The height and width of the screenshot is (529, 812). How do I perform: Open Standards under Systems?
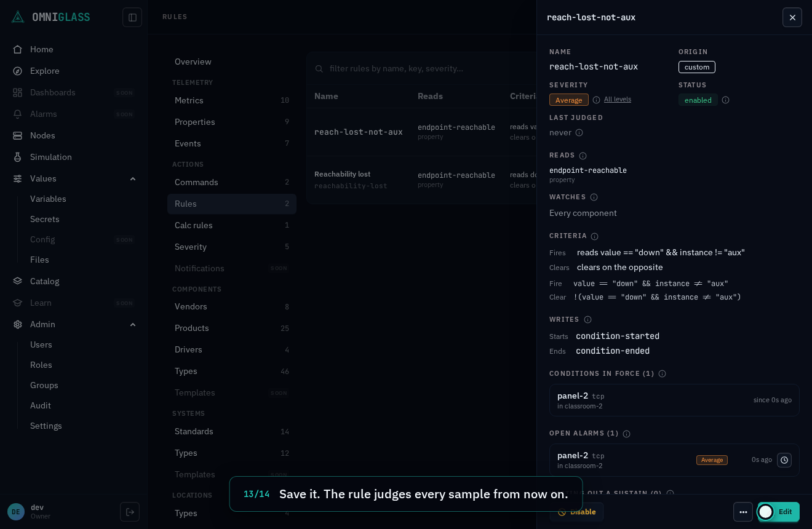[x=232, y=431]
